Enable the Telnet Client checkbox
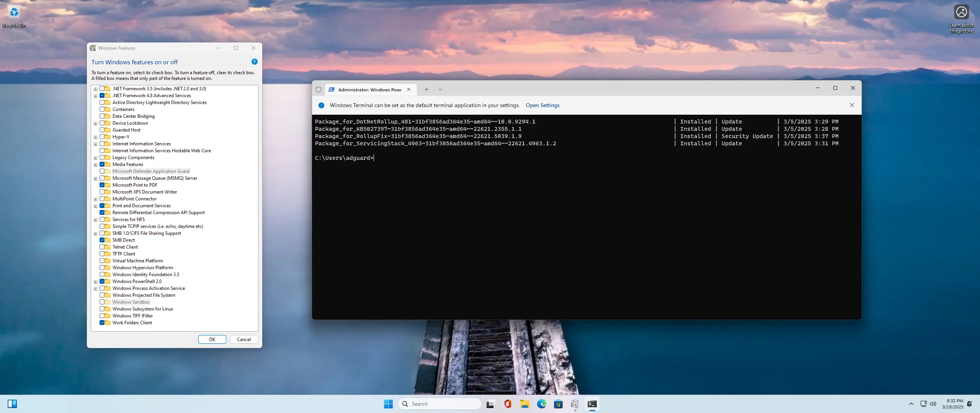Screen dimensions: 980x413 click(102, 247)
